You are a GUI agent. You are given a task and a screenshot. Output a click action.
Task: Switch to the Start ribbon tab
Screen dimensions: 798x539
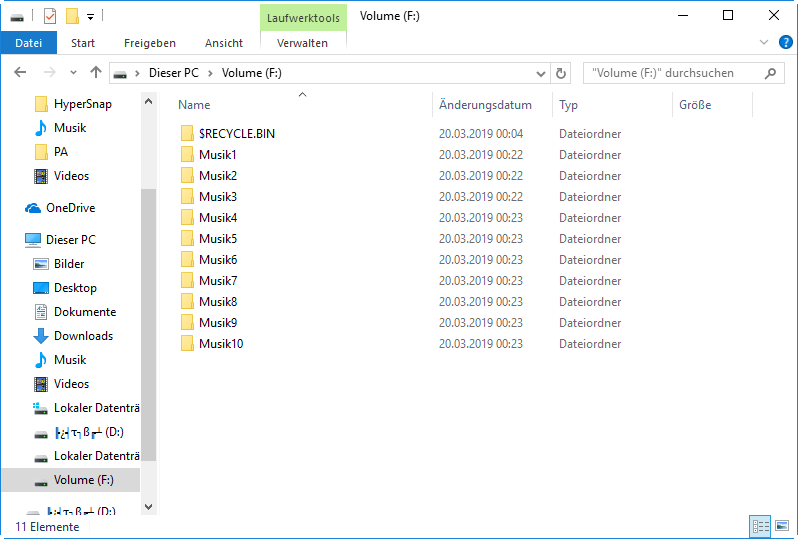[x=83, y=43]
